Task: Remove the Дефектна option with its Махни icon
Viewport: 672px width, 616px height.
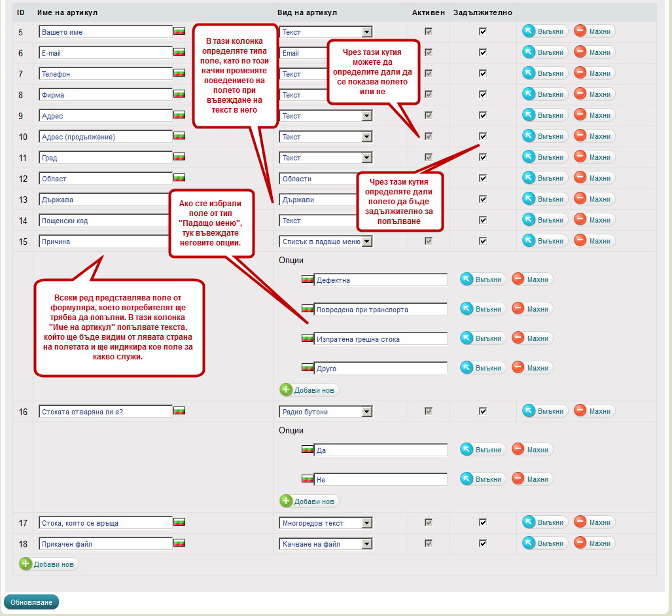Action: (518, 280)
